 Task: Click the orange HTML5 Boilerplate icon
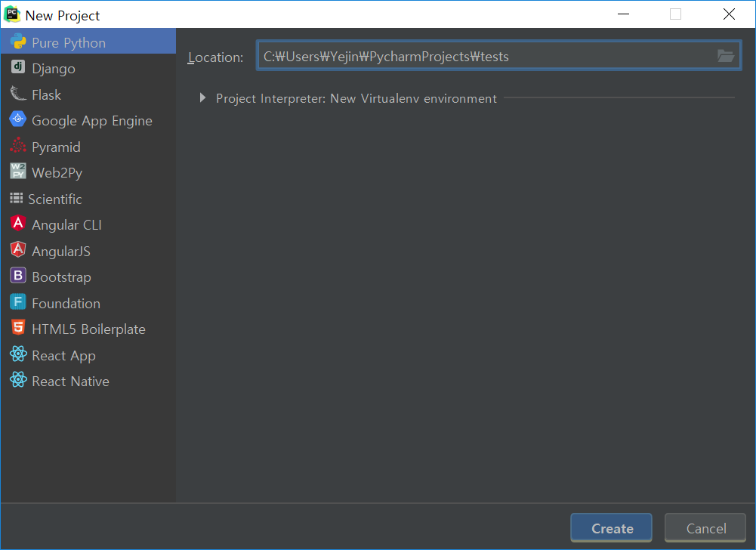click(18, 328)
